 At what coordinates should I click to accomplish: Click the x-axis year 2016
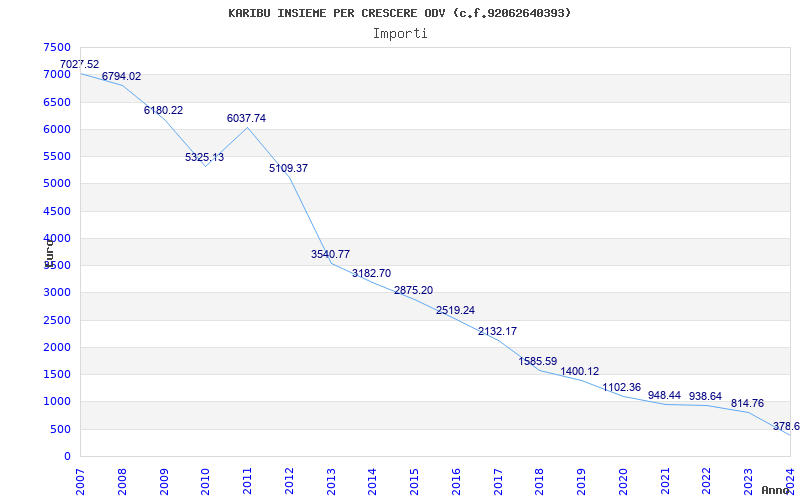456,482
